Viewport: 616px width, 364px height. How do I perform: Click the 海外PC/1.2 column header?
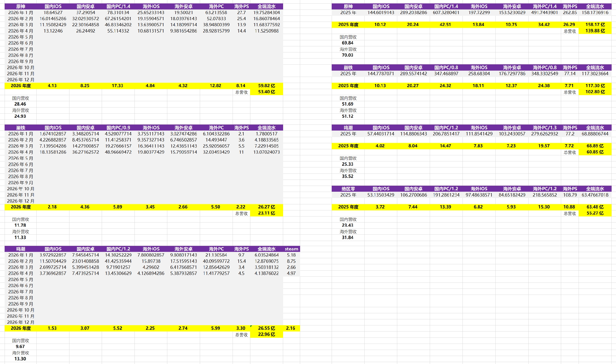545,189
